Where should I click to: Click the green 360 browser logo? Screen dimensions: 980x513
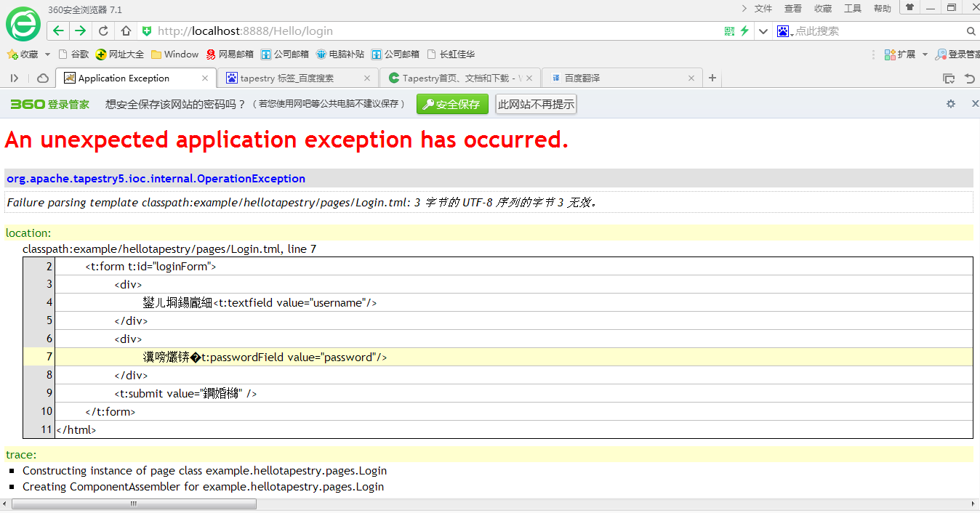click(x=23, y=24)
